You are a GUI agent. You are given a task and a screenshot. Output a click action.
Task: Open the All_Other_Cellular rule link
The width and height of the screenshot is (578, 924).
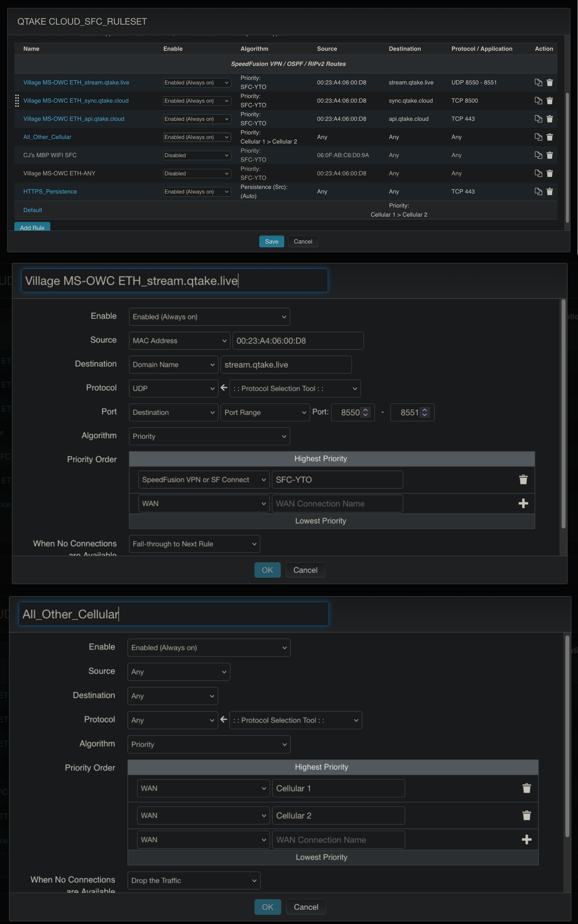pyautogui.click(x=47, y=137)
